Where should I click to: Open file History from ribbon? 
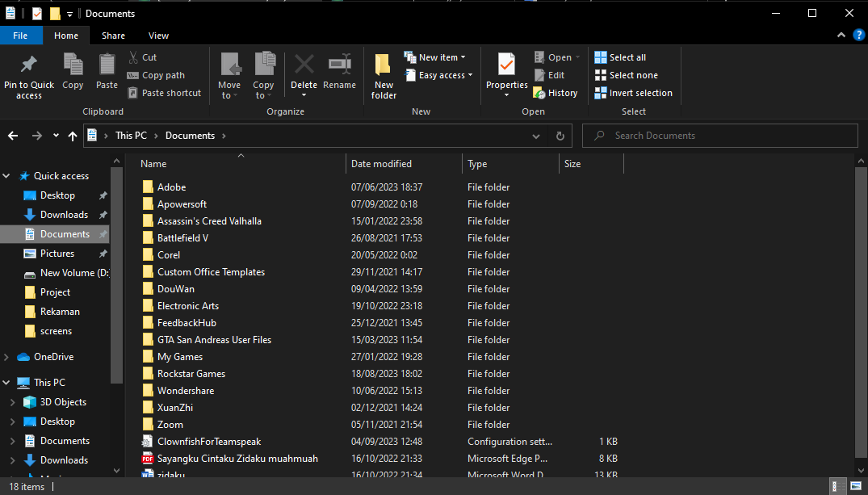556,93
